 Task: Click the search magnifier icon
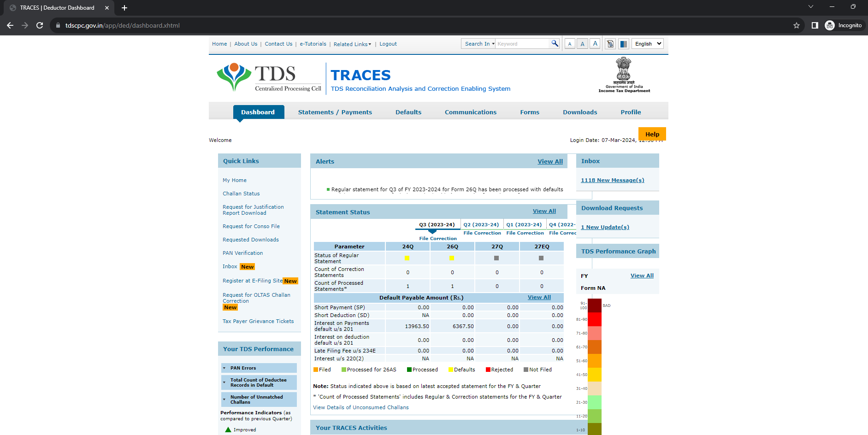click(555, 43)
